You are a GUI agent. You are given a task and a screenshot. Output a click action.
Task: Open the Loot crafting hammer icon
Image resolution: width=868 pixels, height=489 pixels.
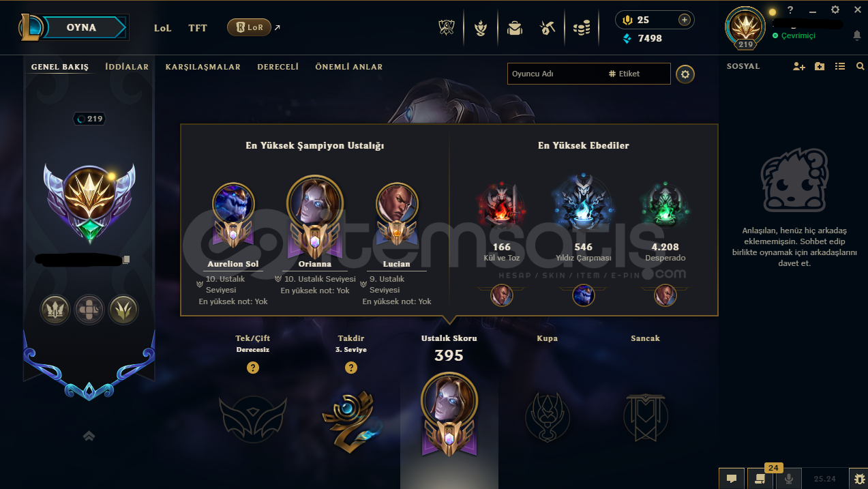(547, 28)
